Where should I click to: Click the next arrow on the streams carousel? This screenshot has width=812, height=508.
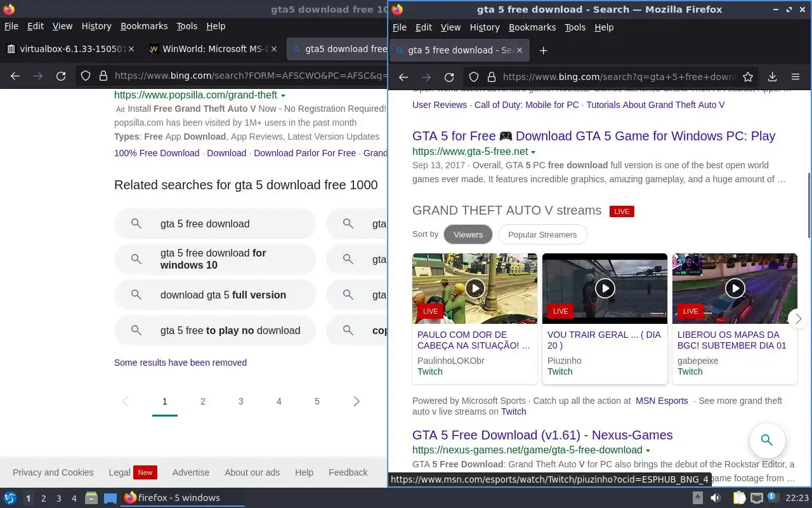798,319
